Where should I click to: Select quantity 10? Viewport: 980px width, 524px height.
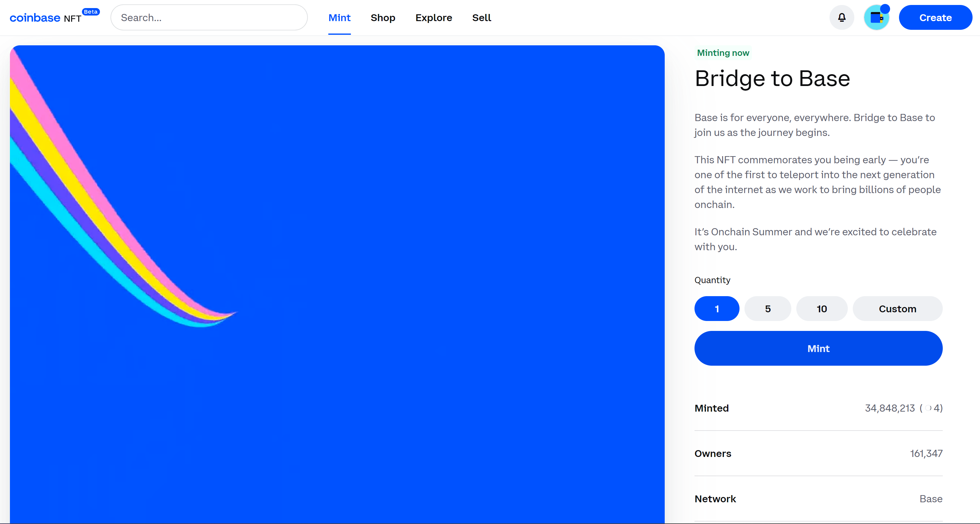[822, 309]
